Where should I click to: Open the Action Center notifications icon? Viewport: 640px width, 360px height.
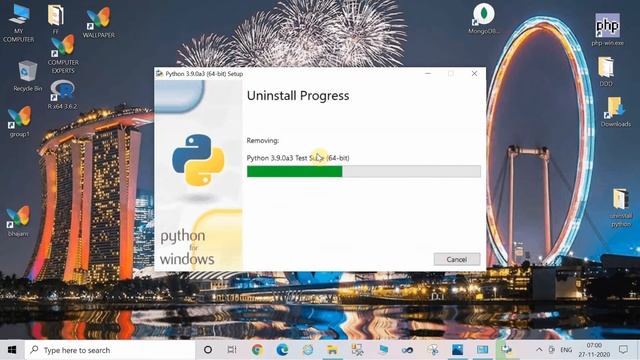point(623,350)
